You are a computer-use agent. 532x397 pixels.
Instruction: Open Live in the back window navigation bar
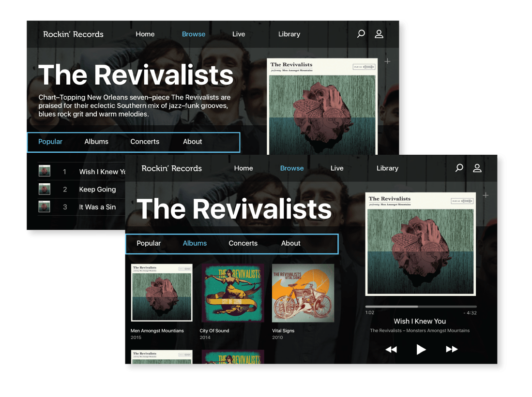point(239,34)
